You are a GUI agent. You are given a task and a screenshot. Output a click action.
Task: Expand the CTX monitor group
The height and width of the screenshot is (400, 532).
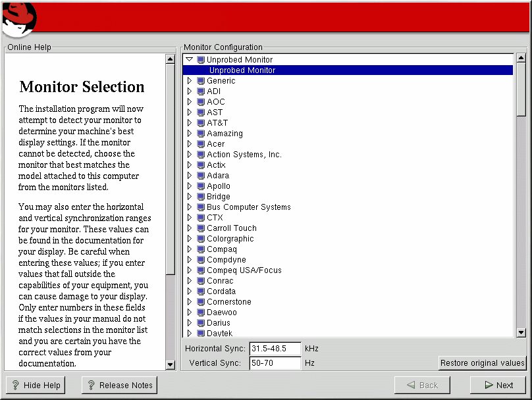point(190,217)
